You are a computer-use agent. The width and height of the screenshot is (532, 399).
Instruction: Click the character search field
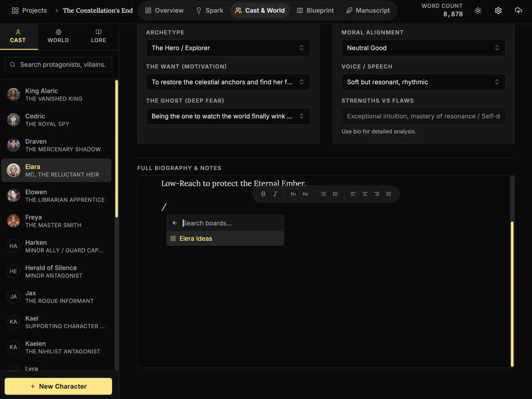coord(62,65)
